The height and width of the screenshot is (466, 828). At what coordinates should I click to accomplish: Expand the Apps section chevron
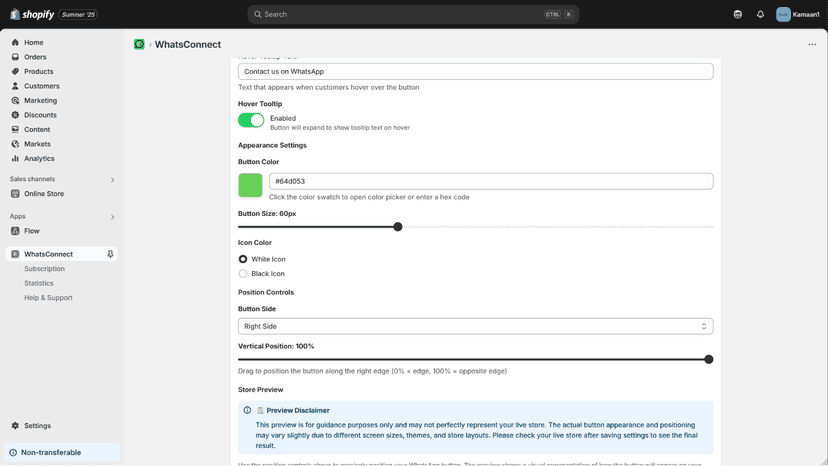(112, 217)
